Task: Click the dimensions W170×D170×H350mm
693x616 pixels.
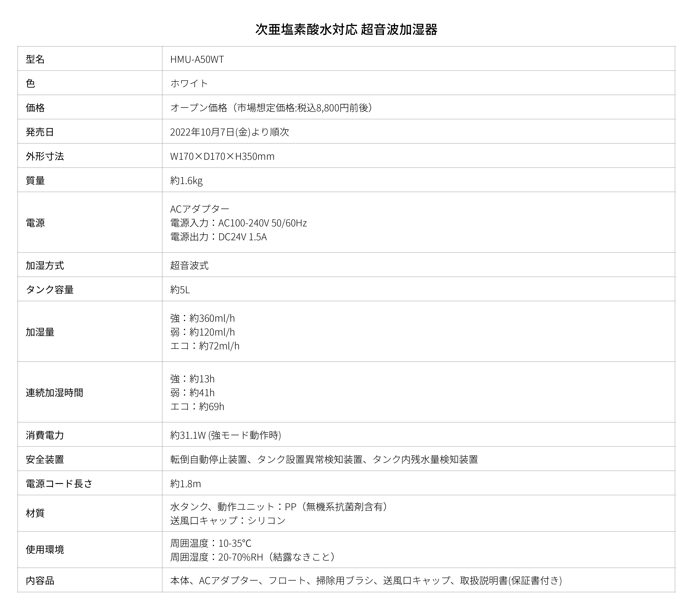Action: [x=222, y=156]
